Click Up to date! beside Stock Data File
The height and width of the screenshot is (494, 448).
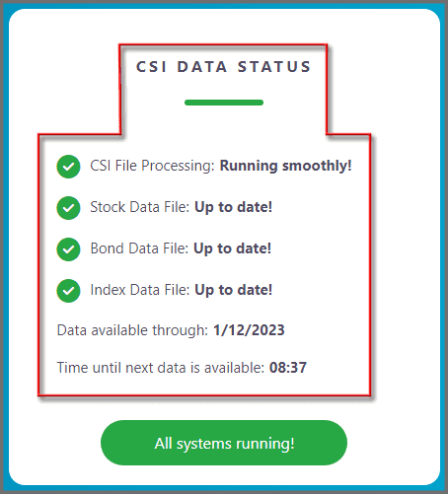pos(233,207)
